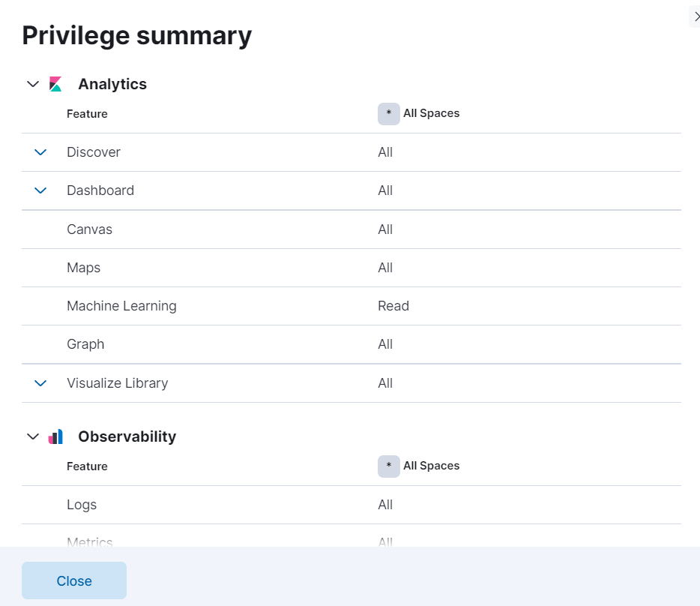Collapse the Analytics section
Image resolution: width=700 pixels, height=606 pixels.
tap(32, 84)
